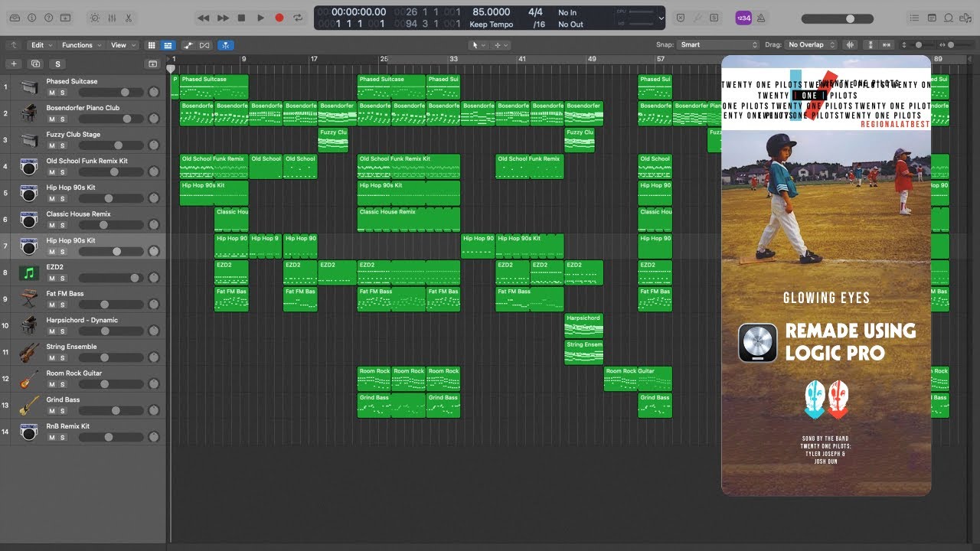Open the left-click pointer tool menu
This screenshot has width=980, height=551.
tap(478, 45)
